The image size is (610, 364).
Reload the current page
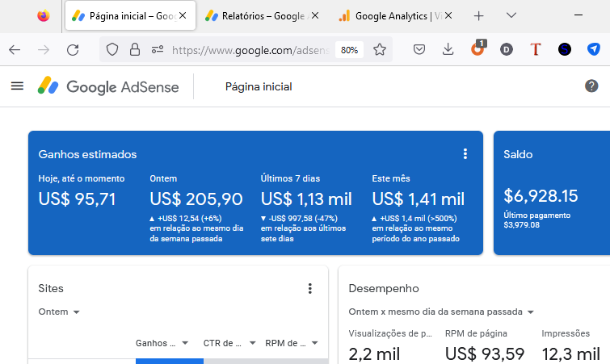click(x=73, y=50)
